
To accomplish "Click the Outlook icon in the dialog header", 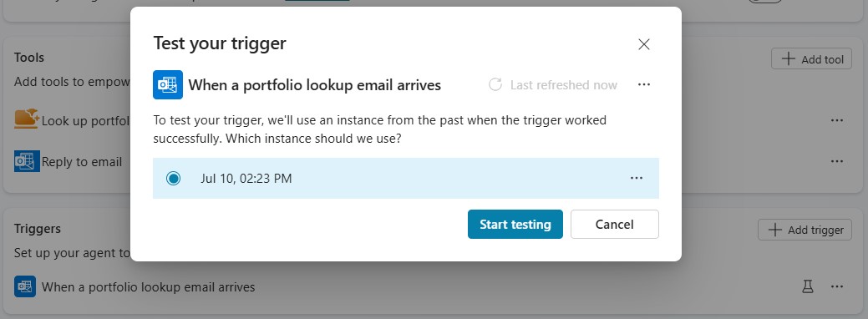I will [168, 84].
